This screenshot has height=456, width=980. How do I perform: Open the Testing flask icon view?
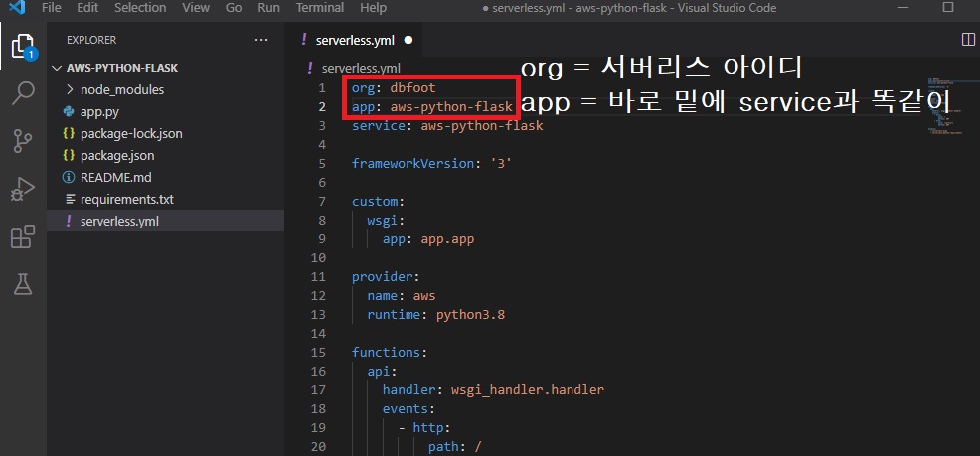[x=23, y=284]
